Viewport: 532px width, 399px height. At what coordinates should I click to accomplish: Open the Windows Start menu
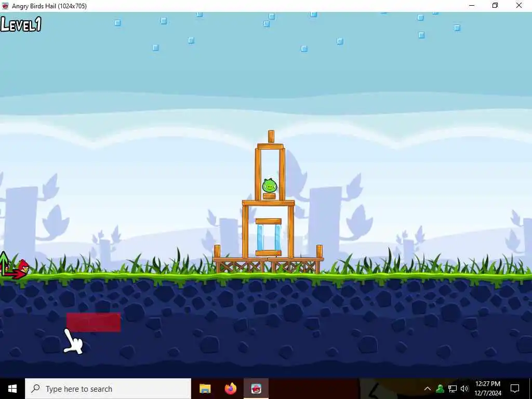point(12,389)
